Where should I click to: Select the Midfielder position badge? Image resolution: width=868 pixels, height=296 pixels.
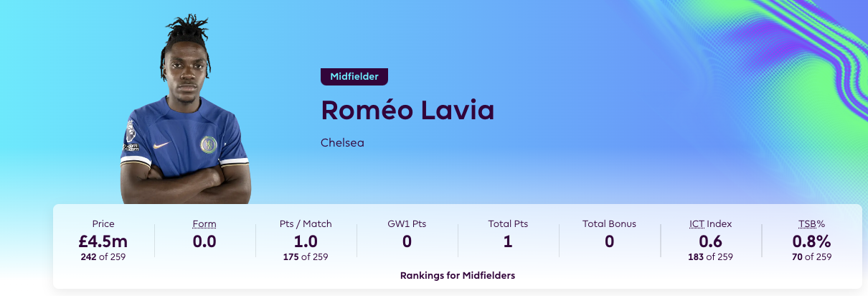354,76
